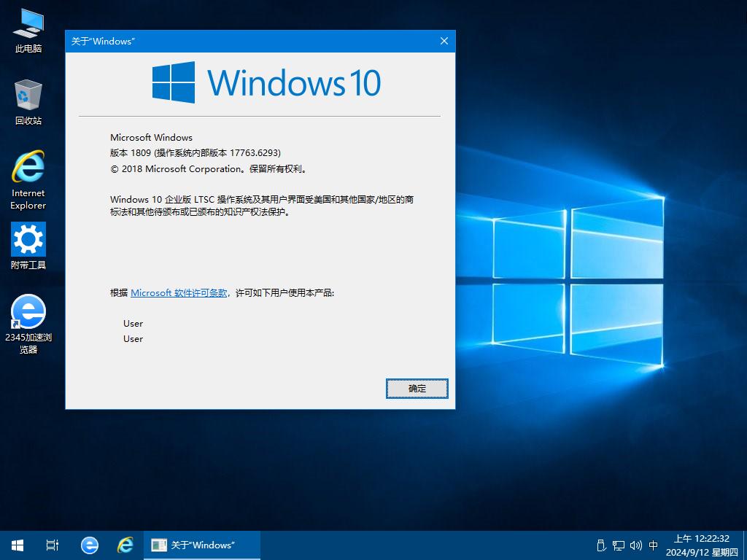Select Internet Explorer desktop shortcut
The width and height of the screenshot is (747, 560).
coord(28,180)
